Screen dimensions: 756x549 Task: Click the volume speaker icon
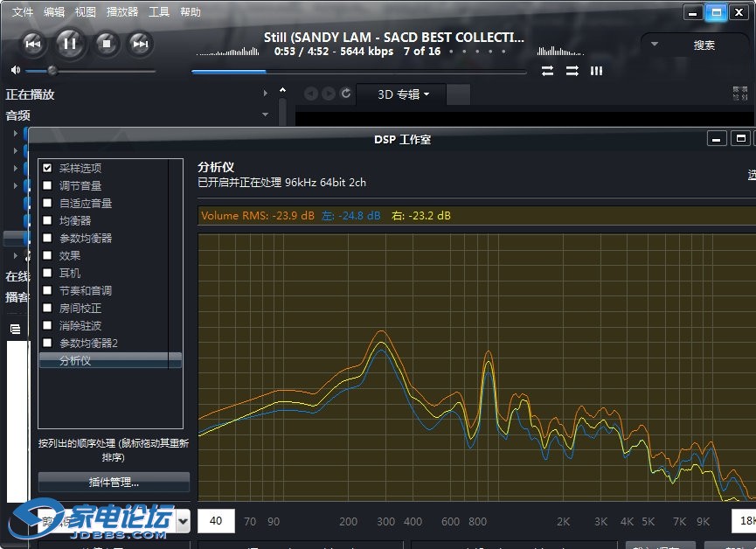click(15, 71)
